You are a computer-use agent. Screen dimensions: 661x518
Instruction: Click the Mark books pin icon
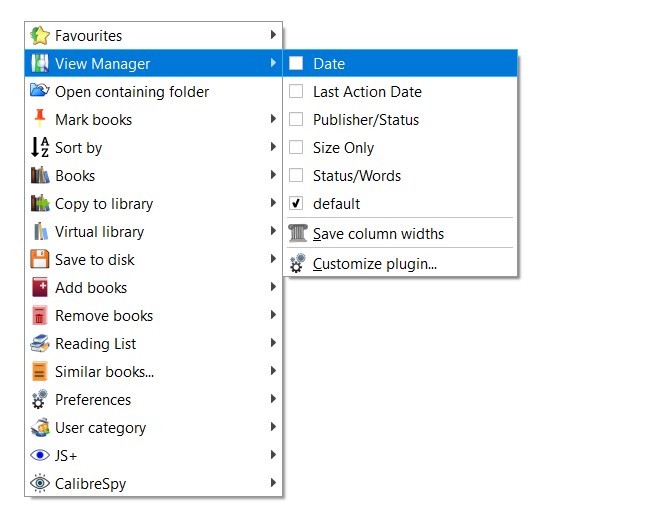pos(40,119)
